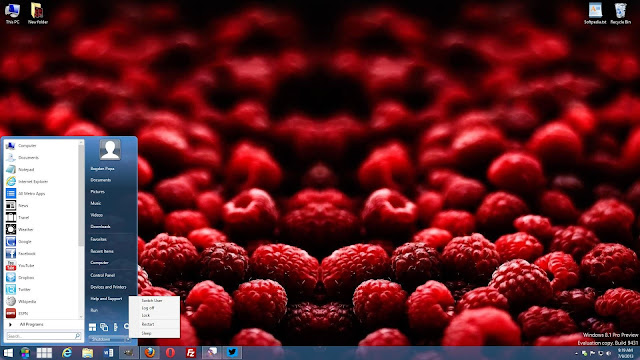The image size is (640, 360).
Task: Click the Shutdown button
Action: pyautogui.click(x=106, y=339)
